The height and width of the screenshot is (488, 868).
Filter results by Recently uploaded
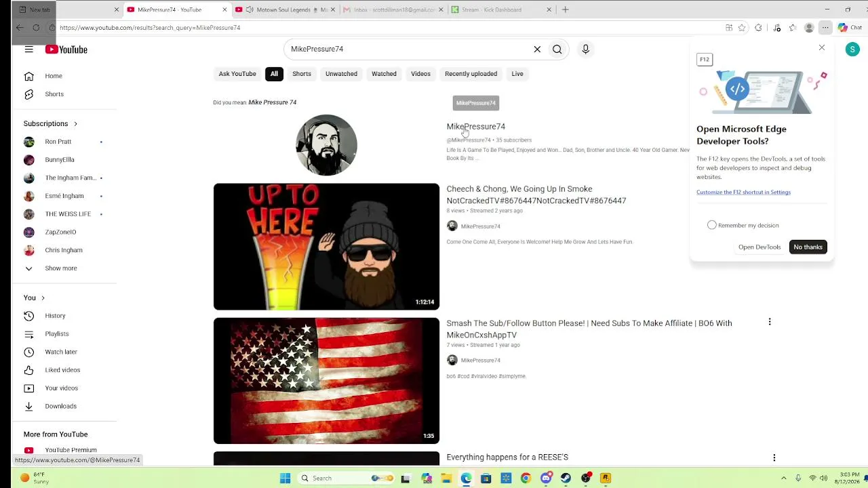(471, 74)
